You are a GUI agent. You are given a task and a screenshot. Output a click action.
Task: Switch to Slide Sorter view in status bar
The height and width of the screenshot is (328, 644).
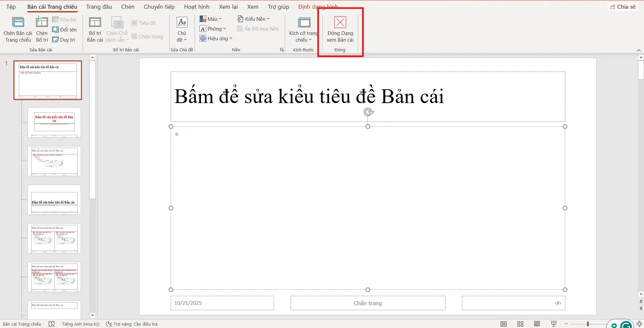520,324
